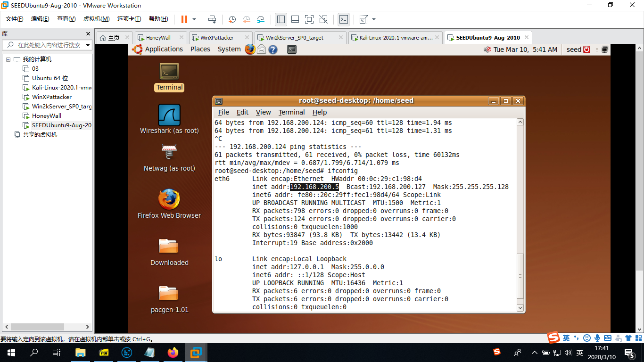The image size is (644, 362).
Task: Open the library search options dropdown arrow
Action: [x=87, y=45]
